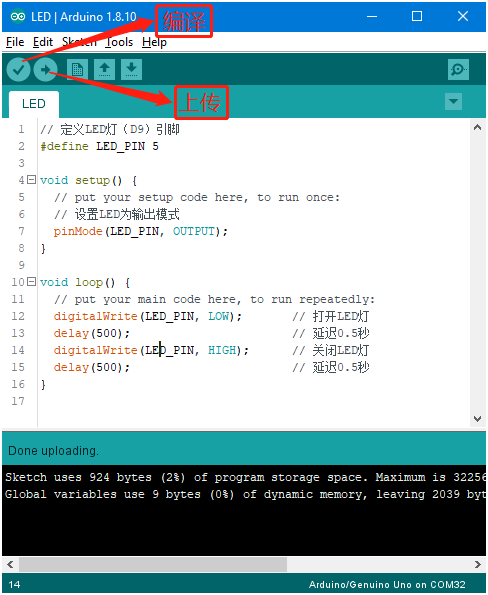Screen dimensions: 488x595
Task: Click the Arduino logo in the title bar
Action: pos(18,17)
